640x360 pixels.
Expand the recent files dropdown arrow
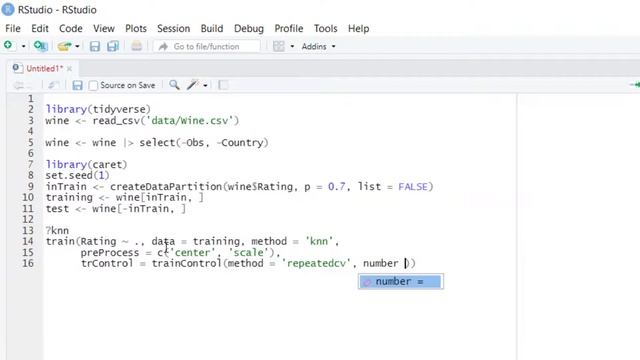point(77,46)
